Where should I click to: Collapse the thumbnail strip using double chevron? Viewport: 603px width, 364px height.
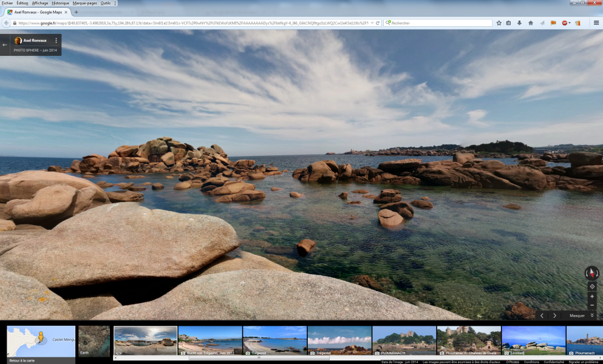tap(592, 315)
